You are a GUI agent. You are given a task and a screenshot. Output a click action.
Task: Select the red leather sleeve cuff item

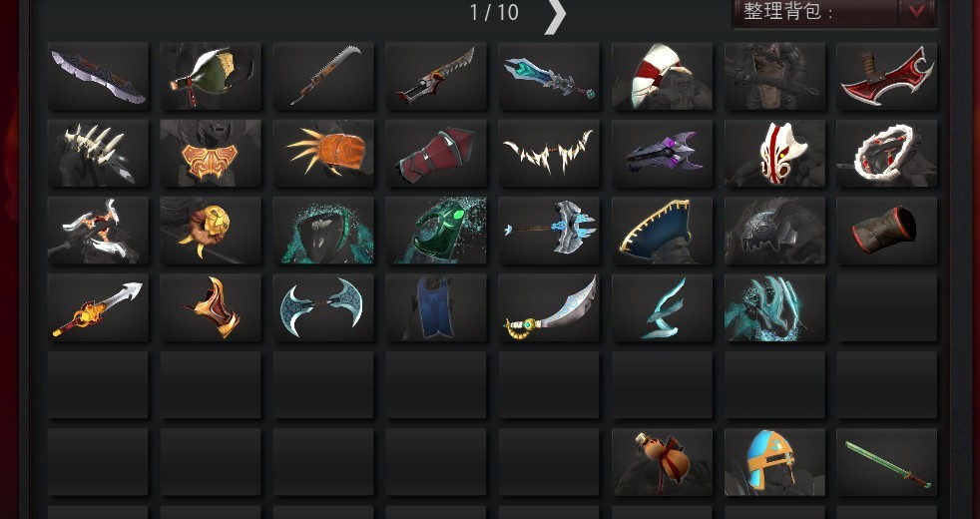pos(887,231)
